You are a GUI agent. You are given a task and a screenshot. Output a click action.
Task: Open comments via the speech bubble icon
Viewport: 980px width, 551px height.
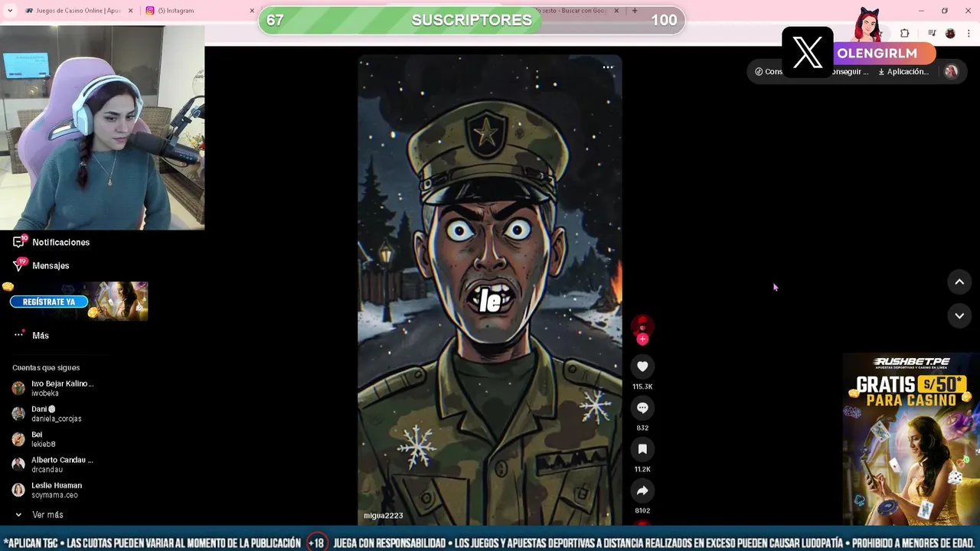642,408
